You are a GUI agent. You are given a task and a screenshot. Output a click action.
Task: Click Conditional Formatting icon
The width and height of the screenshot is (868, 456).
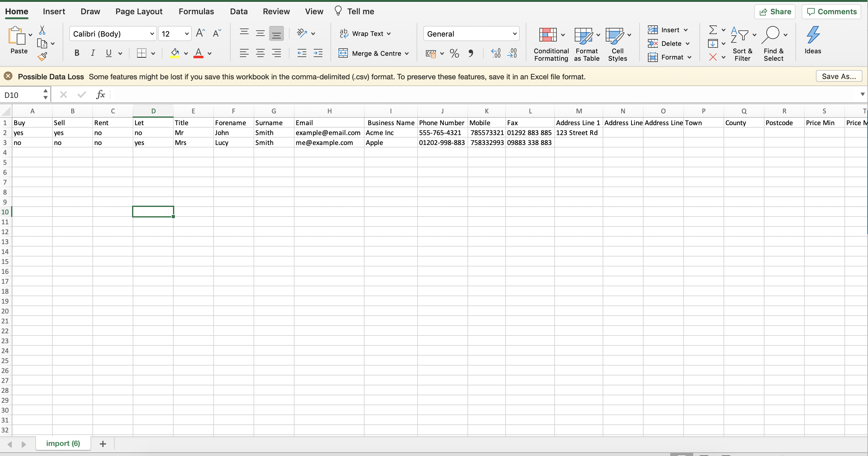[x=547, y=35]
